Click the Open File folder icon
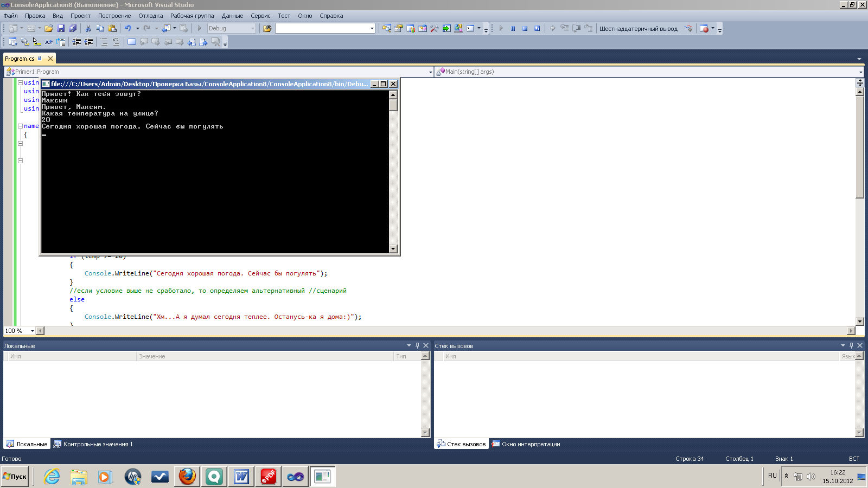The width and height of the screenshot is (868, 488). click(x=49, y=28)
